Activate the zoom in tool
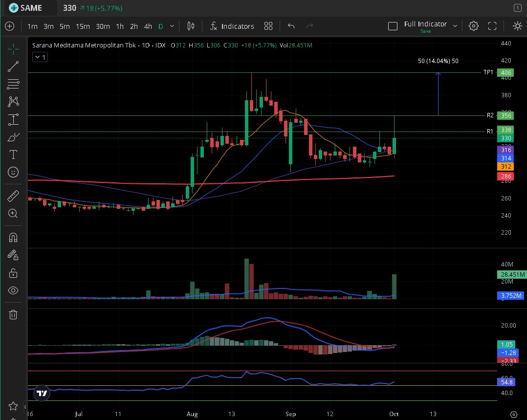This screenshot has height=420, width=527. click(13, 214)
